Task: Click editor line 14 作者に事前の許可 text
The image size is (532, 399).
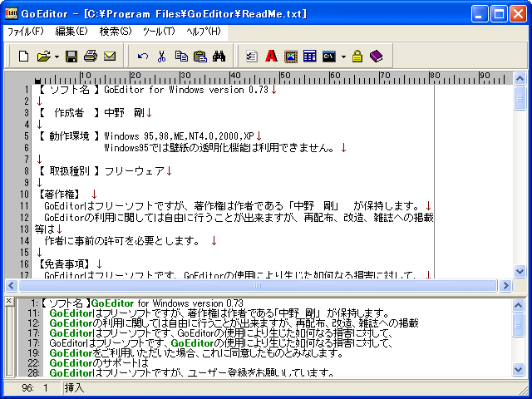Action: pyautogui.click(x=122, y=240)
